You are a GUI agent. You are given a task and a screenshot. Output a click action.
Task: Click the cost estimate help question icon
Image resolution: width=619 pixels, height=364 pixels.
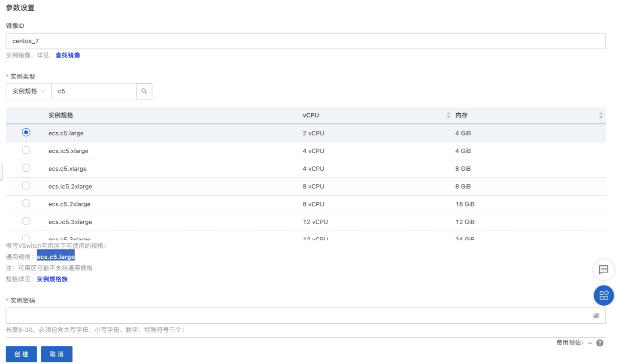coord(600,343)
